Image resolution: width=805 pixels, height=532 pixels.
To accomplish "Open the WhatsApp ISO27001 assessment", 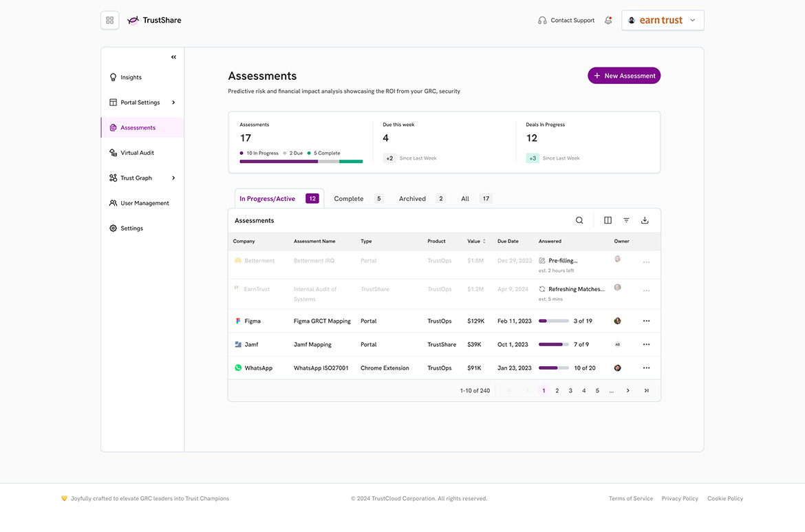I will [321, 368].
